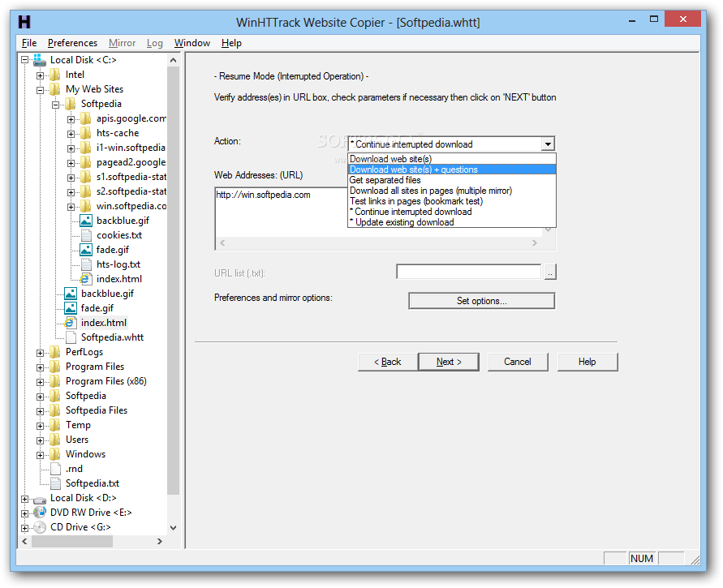Click the apis.google.com folder icon

pyautogui.click(x=86, y=118)
